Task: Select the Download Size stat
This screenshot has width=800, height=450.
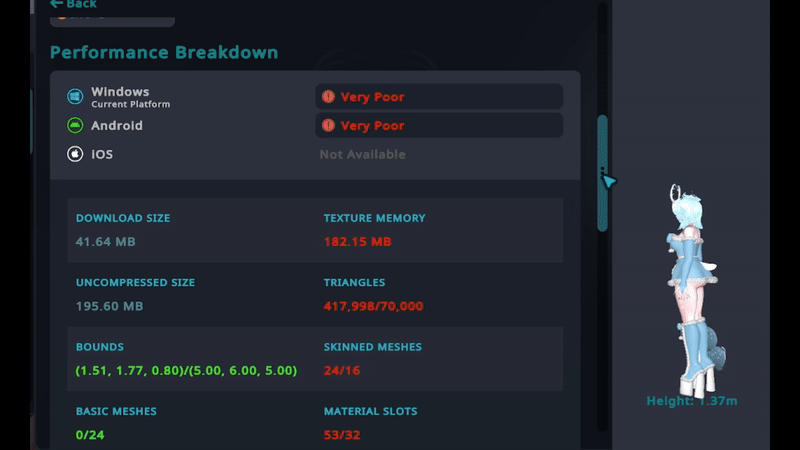Action: 123,230
